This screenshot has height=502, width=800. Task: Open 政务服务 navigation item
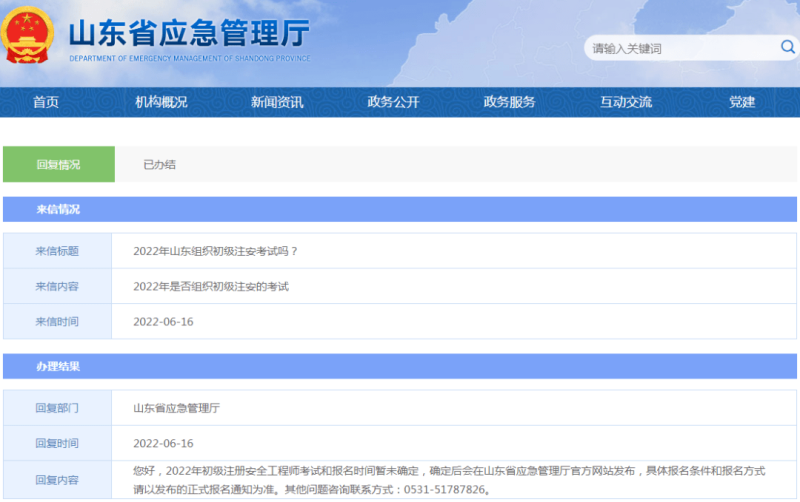509,102
